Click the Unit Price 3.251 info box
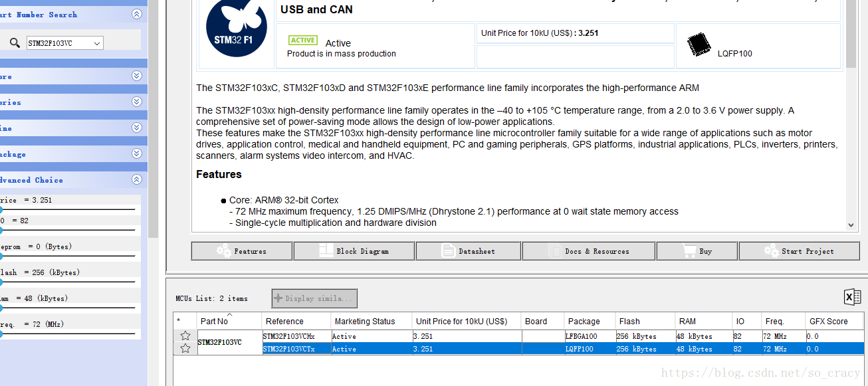 [576, 33]
